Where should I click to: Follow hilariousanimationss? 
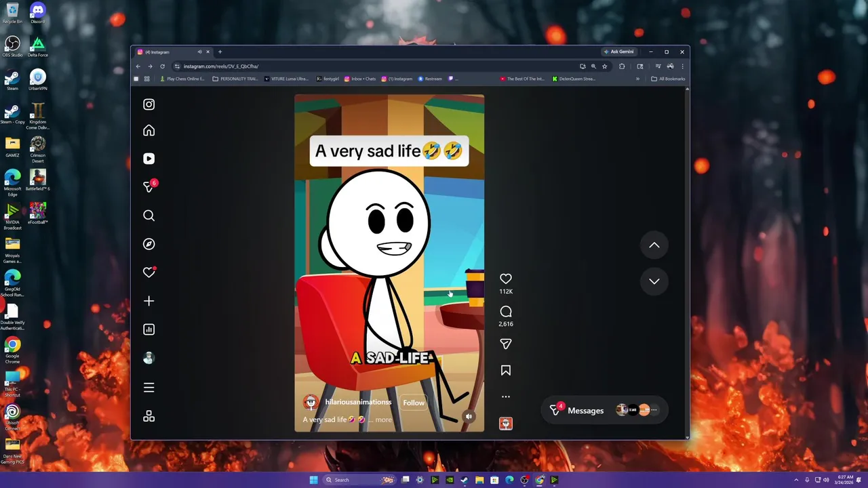[x=414, y=403]
